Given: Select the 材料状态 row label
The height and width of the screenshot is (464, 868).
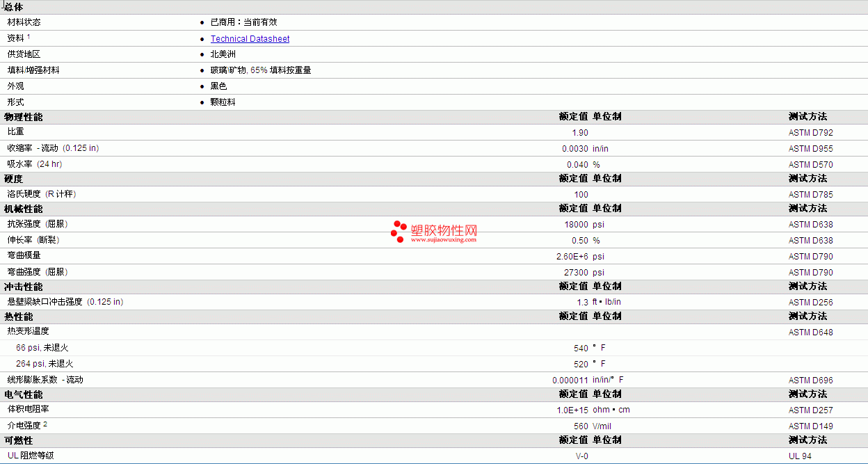Looking at the screenshot, I should 24,22.
